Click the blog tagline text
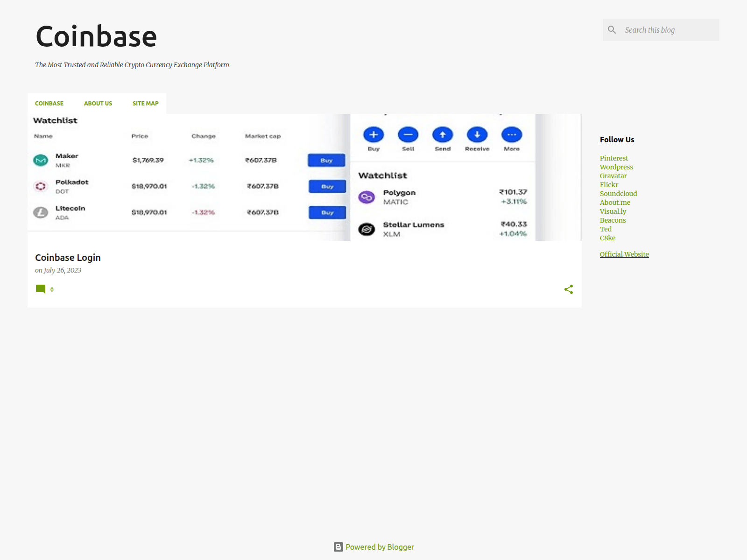747x560 pixels. 132,65
